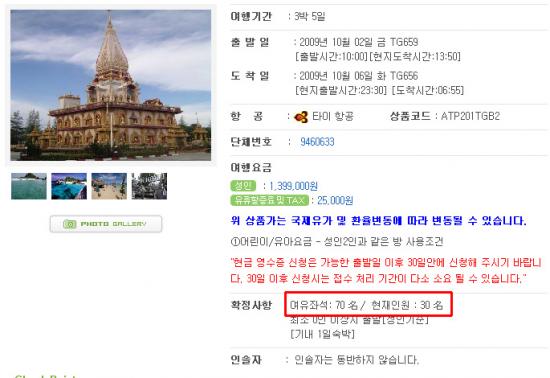This screenshot has height=378, width=550.
Task: Click the blue price fluctuation notice
Action: (378, 221)
